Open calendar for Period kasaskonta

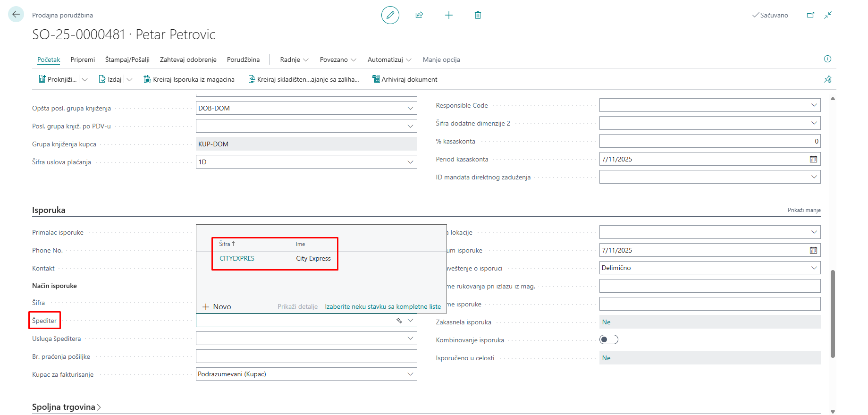click(813, 159)
